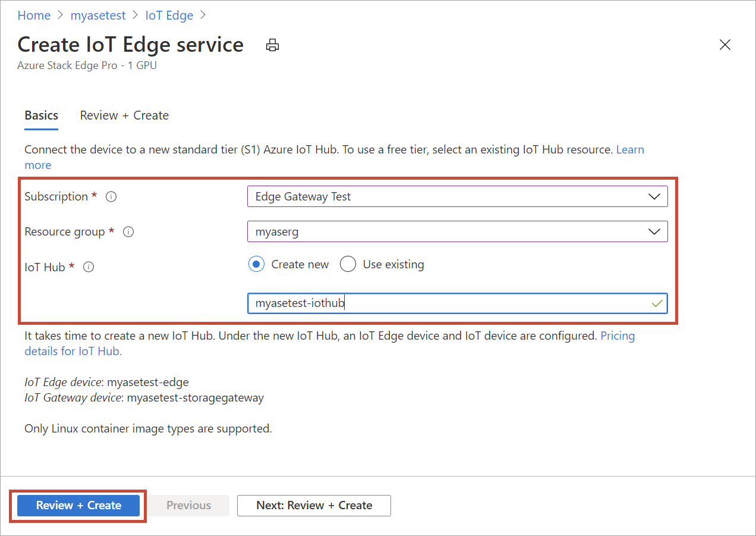Image resolution: width=756 pixels, height=536 pixels.
Task: Click Next: Review + Create button
Action: [x=314, y=505]
